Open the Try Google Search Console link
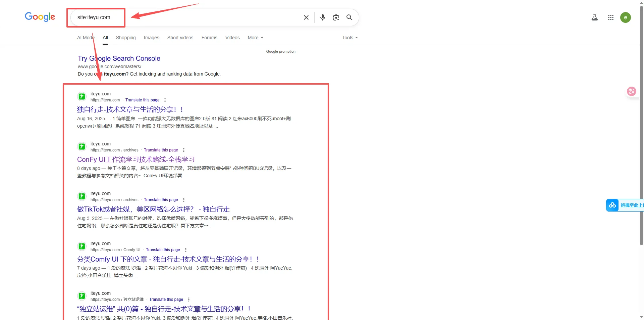This screenshot has height=320, width=644. tap(119, 58)
